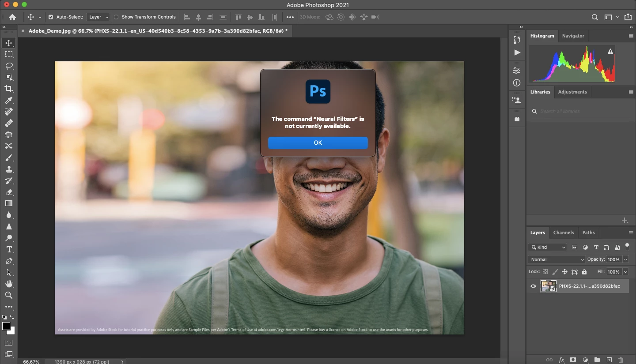
Task: Select the Hand tool
Action: [x=9, y=284]
